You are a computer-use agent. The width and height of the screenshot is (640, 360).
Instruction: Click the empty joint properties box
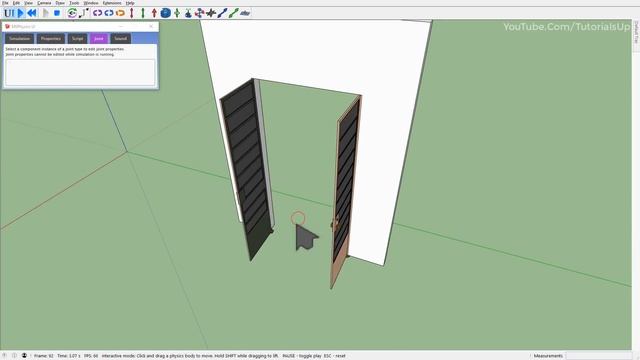(x=80, y=72)
